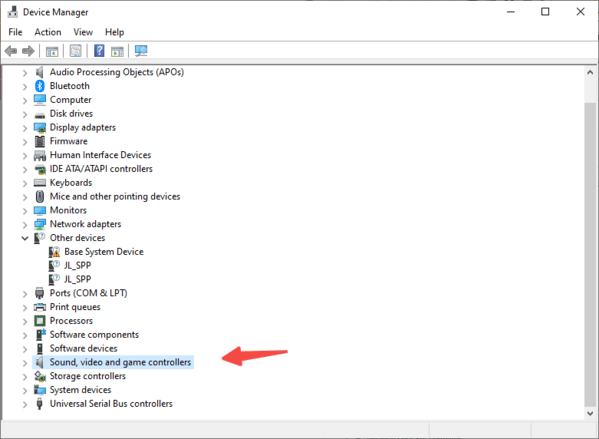Expand the Processors node chevron
The width and height of the screenshot is (599, 439).
click(x=25, y=321)
